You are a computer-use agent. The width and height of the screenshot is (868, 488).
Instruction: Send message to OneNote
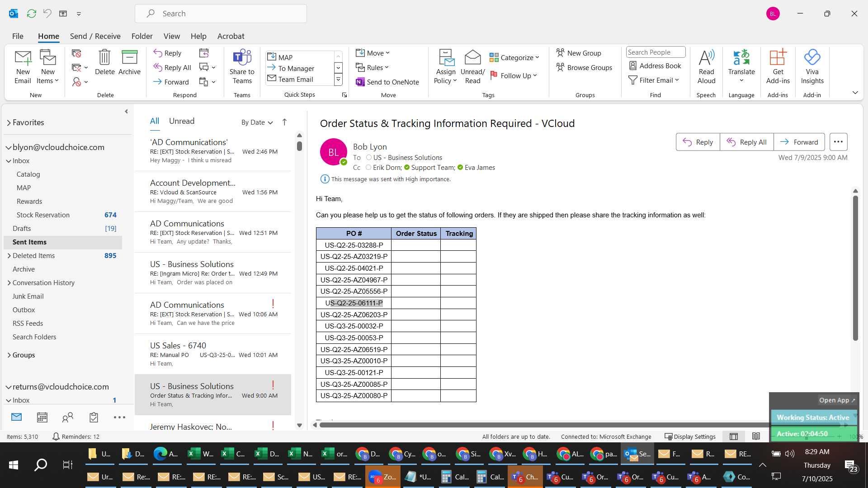pos(387,82)
